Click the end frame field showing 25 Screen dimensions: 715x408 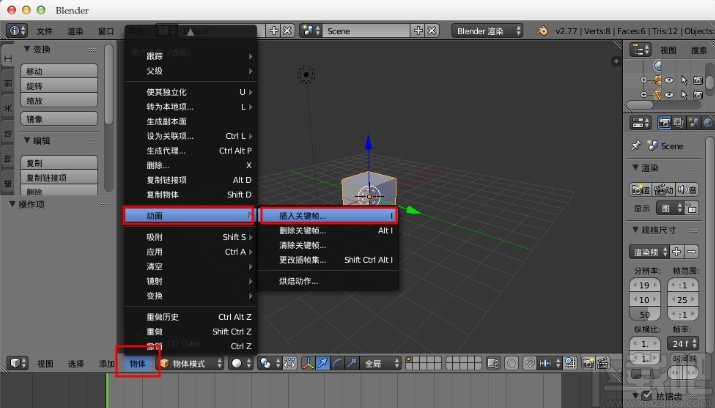pos(683,300)
